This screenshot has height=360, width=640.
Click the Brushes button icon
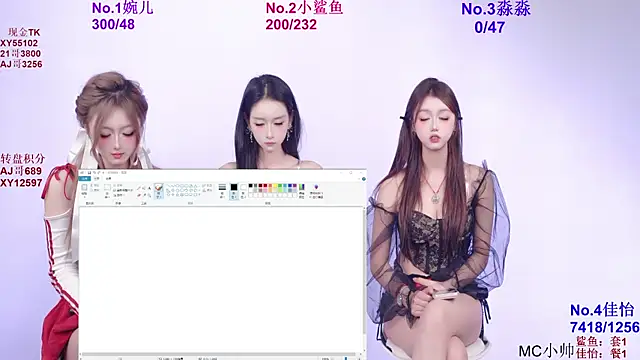coord(158,187)
